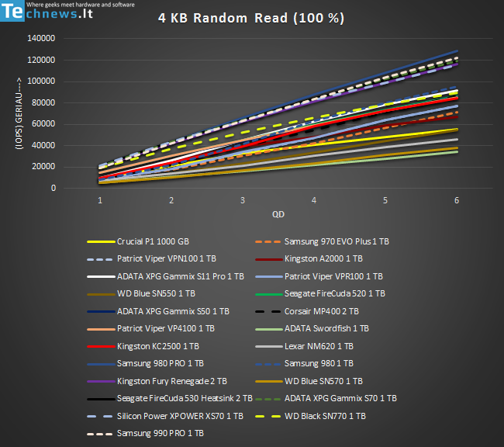Click the 120000 y-axis value
This screenshot has width=504, height=447.
41,60
